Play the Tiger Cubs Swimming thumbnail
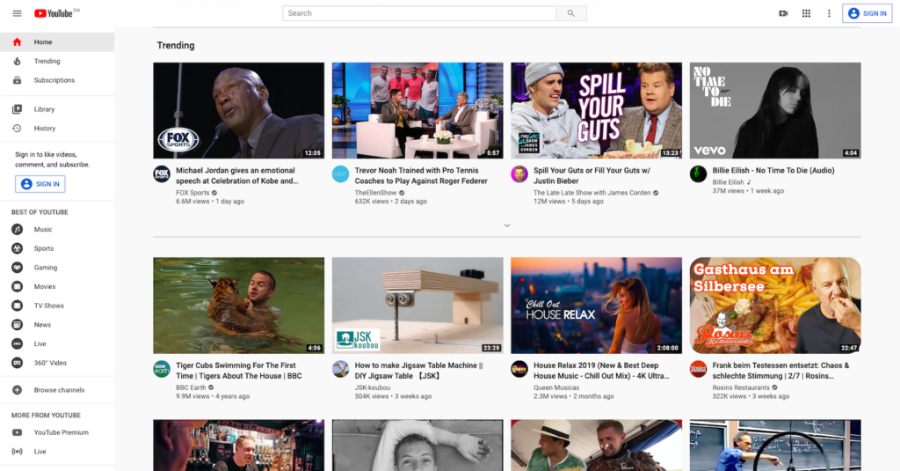Viewport: 900px width, 471px height. pos(239,305)
